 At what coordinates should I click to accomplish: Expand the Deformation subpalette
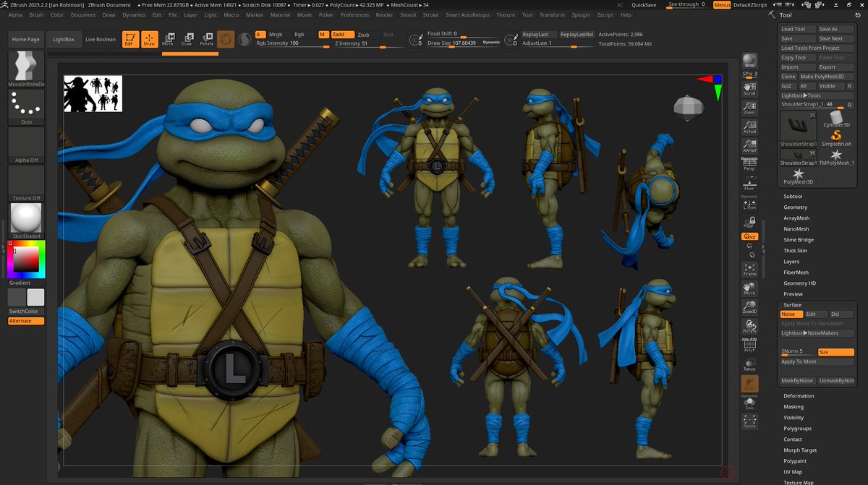[799, 396]
